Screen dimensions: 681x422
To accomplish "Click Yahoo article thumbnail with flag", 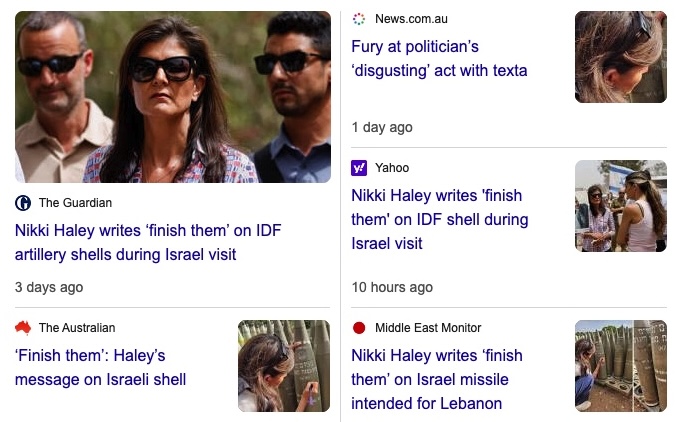I will point(621,206).
